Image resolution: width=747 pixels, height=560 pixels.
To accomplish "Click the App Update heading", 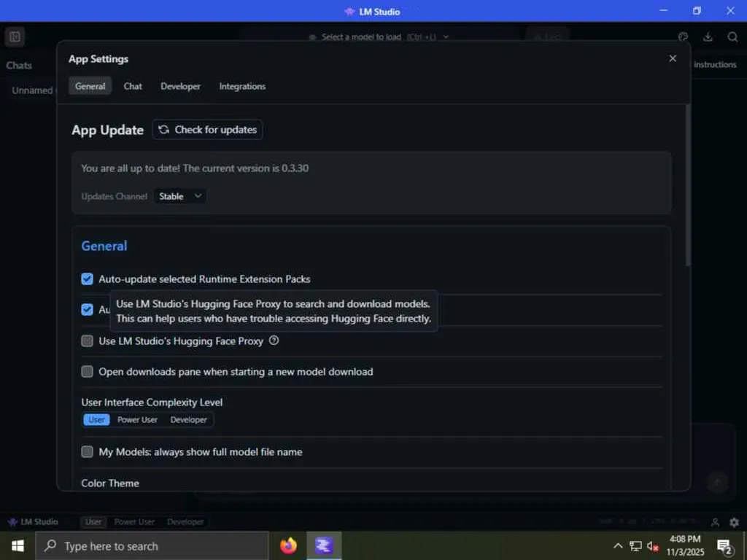I will pos(108,130).
